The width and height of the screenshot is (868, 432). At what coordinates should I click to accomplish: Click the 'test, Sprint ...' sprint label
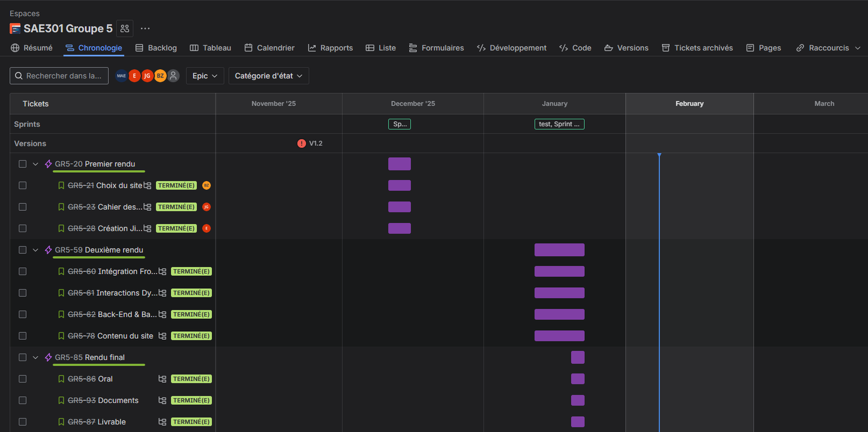pos(559,124)
